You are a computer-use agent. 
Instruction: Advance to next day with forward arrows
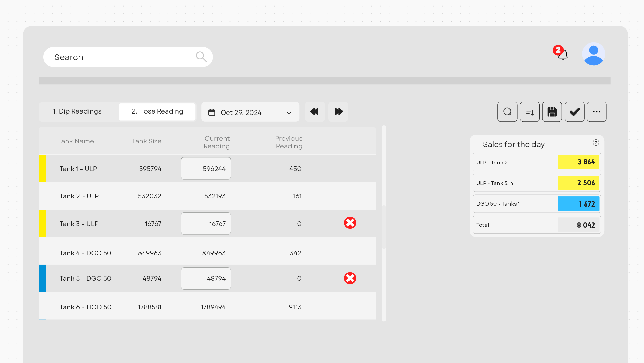[338, 111]
